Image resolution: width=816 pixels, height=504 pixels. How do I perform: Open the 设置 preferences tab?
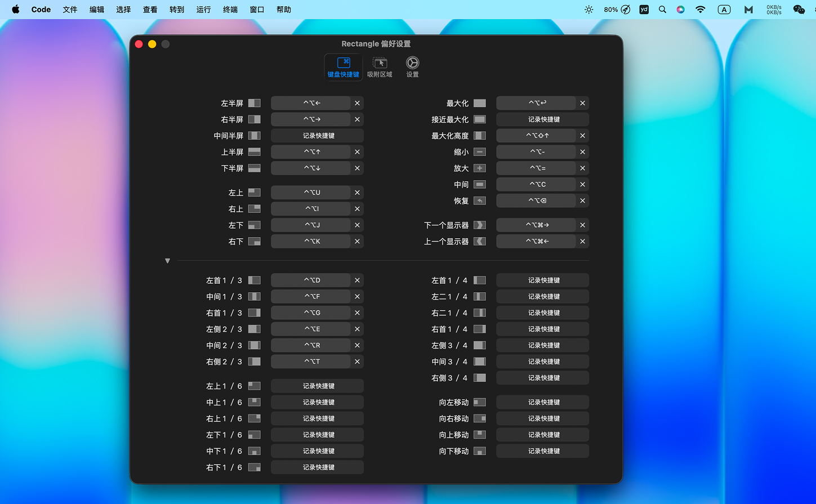412,66
